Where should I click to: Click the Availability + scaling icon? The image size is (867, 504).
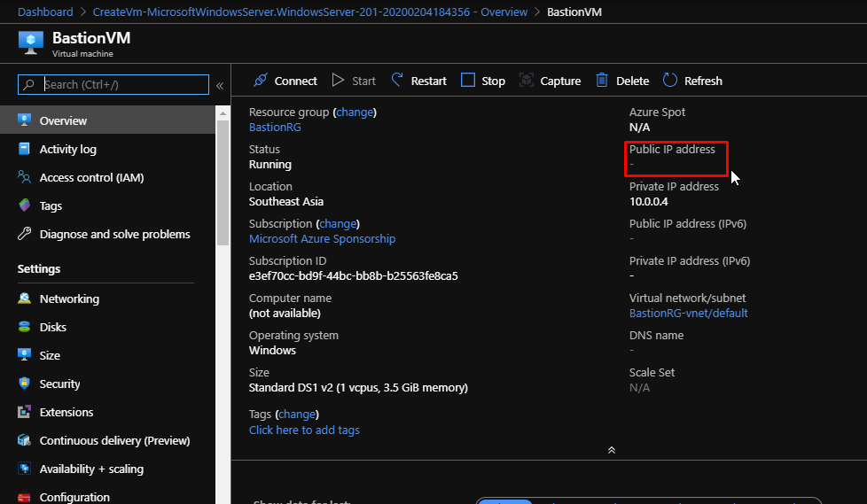(x=24, y=468)
